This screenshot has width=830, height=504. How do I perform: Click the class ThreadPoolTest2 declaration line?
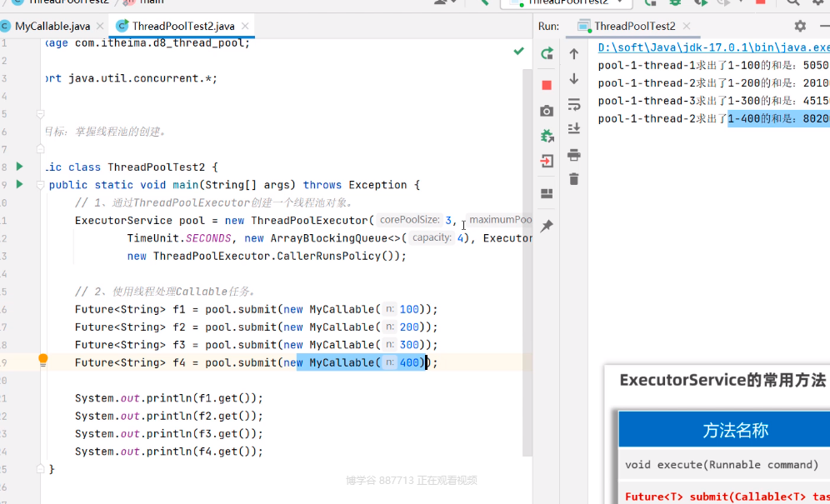tap(131, 167)
